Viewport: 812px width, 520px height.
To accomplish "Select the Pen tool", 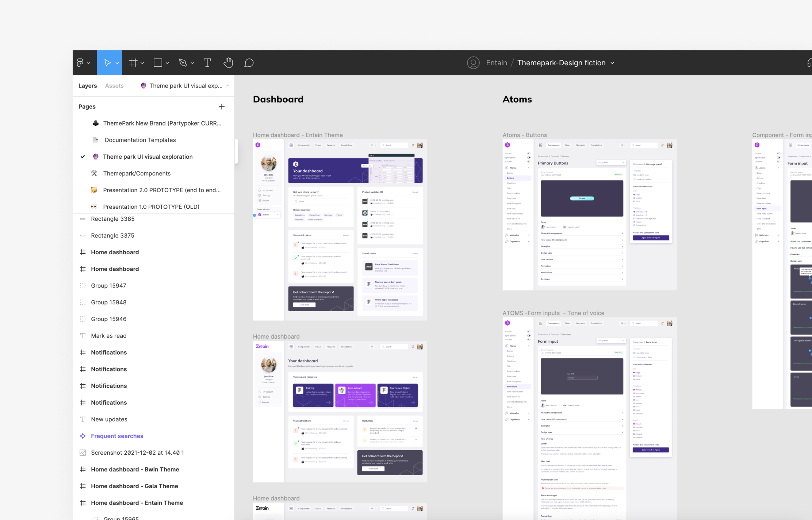I will pos(183,63).
